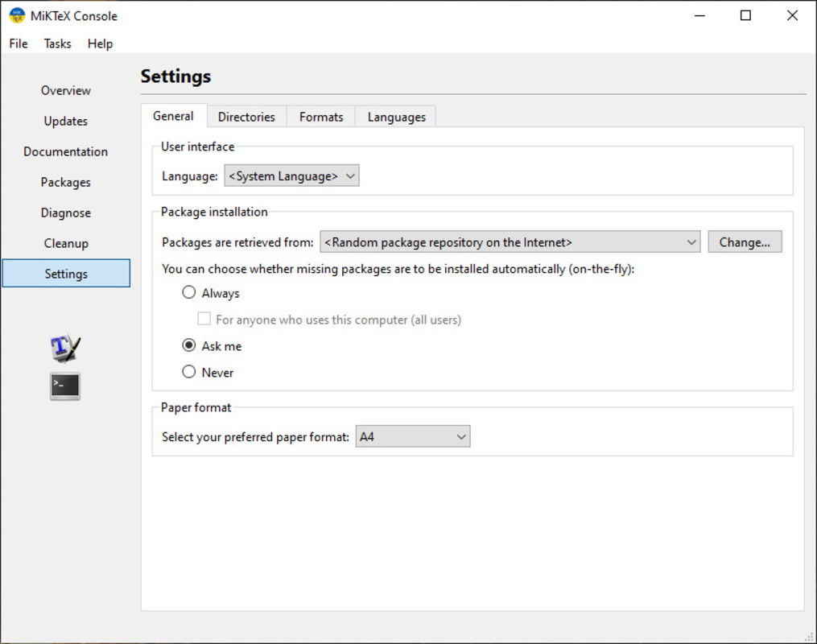The height and width of the screenshot is (644, 817).
Task: Open the Packages page
Action: 66,183
